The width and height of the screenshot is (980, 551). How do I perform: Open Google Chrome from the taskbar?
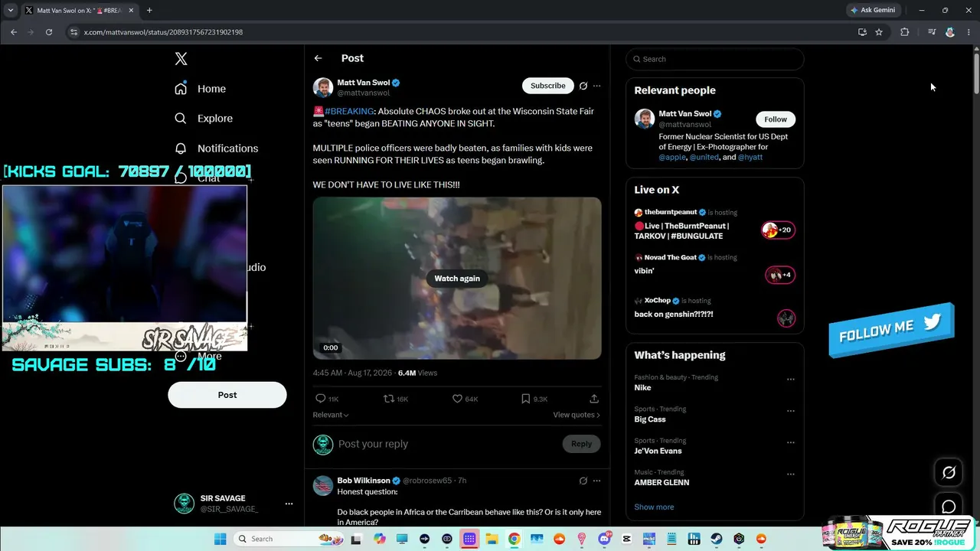[514, 539]
